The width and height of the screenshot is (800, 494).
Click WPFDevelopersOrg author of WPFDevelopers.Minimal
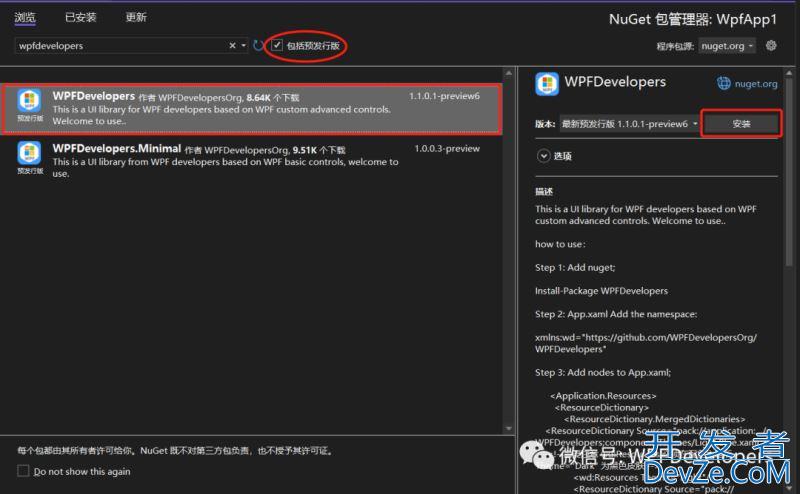[x=246, y=150]
